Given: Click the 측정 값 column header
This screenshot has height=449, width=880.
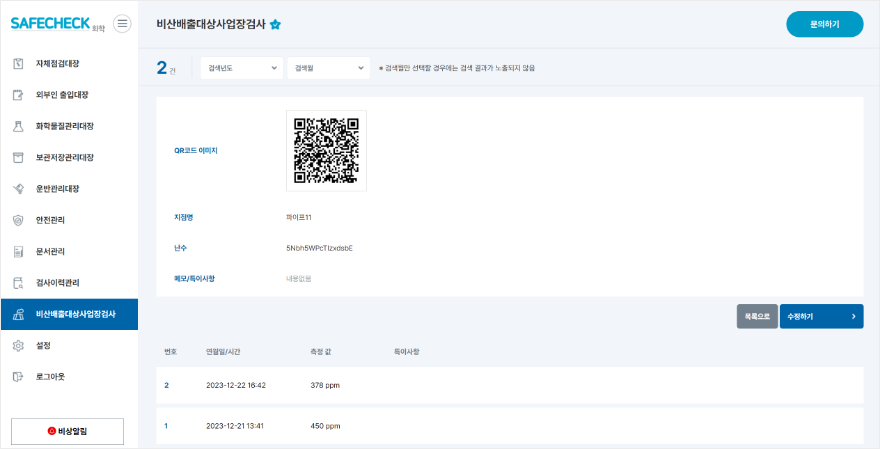Looking at the screenshot, I should coord(320,352).
